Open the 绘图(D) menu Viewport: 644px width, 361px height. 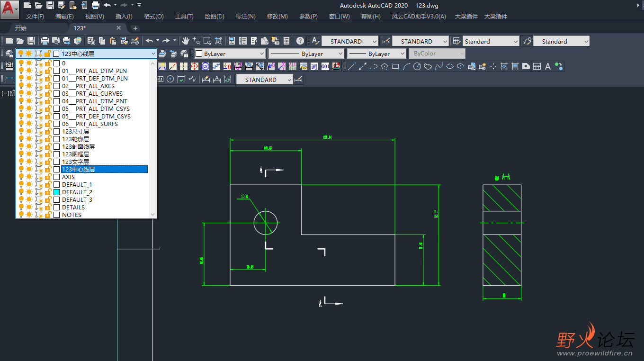pos(215,17)
